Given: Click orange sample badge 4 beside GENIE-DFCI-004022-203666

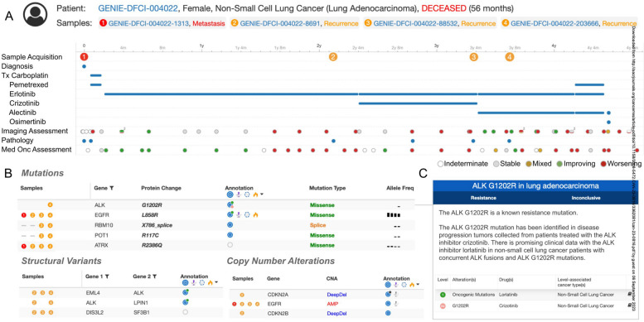Looking at the screenshot, I should click(x=506, y=23).
